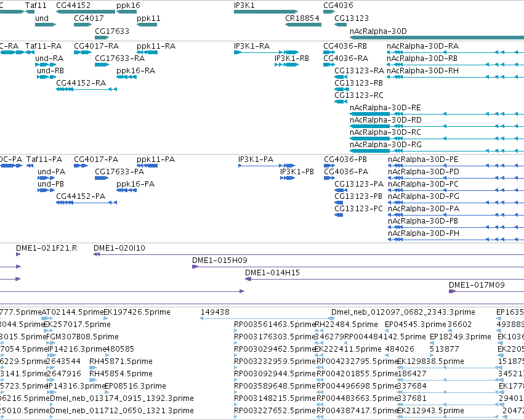Screen dimensions: 524x420
Task: Select the EK212943.5prime EST label
Action: (x=431, y=411)
